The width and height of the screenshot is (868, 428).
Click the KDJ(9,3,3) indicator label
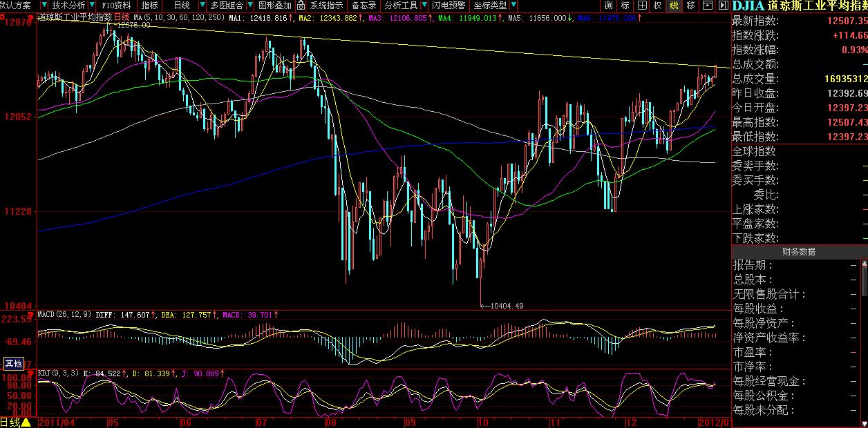(58, 373)
